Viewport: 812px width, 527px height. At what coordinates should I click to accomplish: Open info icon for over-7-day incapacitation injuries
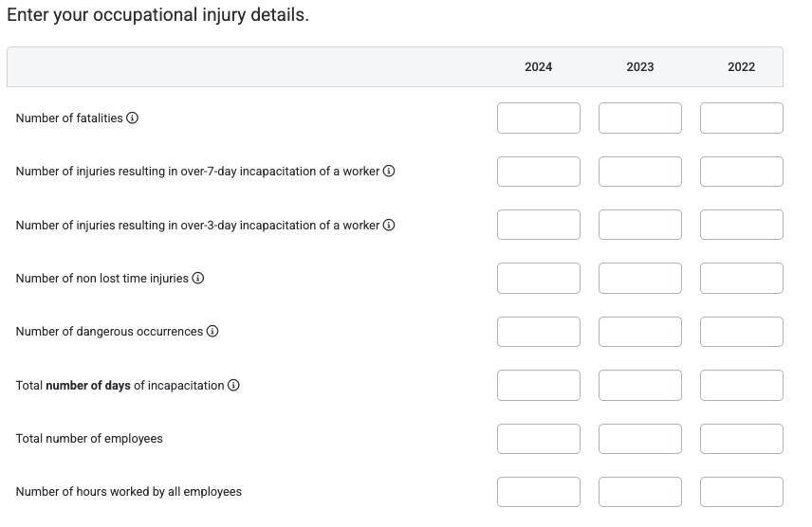[x=389, y=171]
